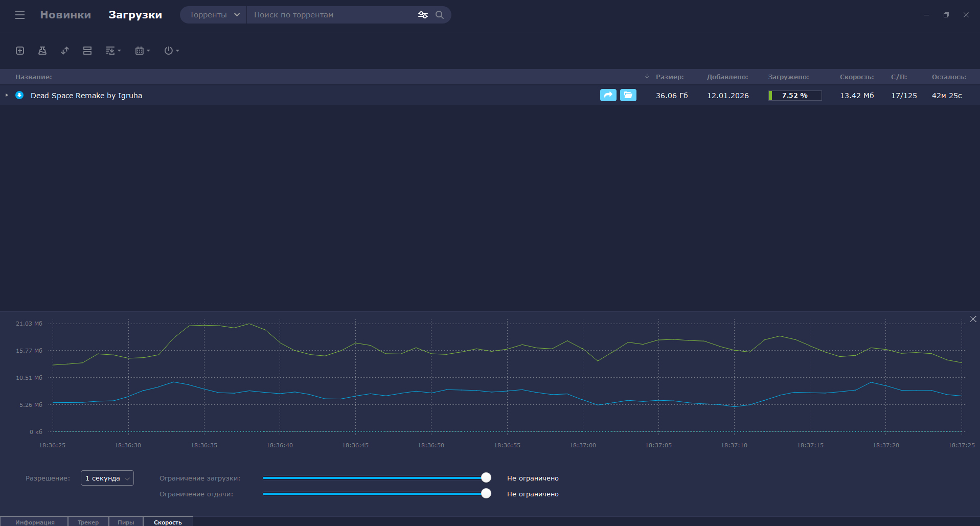Click the magnifier search icon

click(x=440, y=15)
